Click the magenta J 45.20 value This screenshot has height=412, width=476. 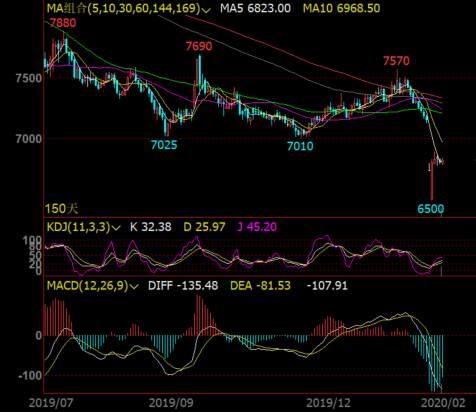pyautogui.click(x=257, y=227)
